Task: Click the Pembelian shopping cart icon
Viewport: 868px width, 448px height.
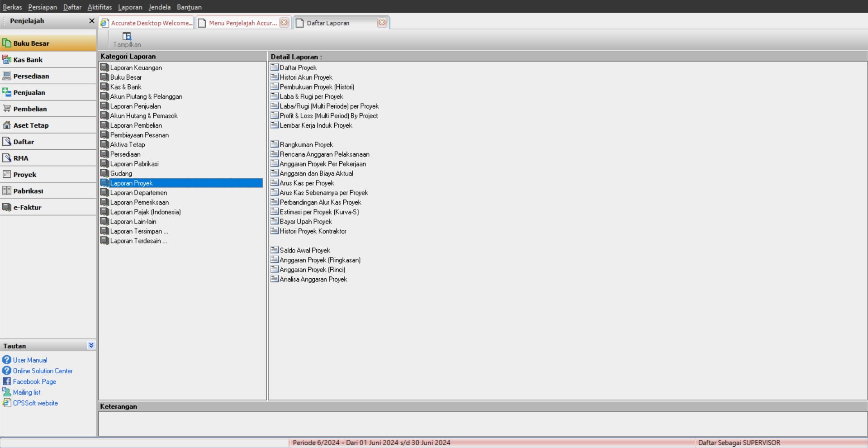Action: click(x=7, y=109)
